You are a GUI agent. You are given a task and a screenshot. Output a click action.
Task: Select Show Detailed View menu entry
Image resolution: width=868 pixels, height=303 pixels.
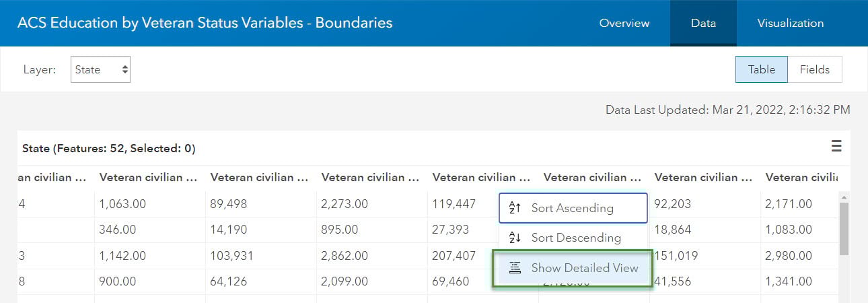(584, 268)
